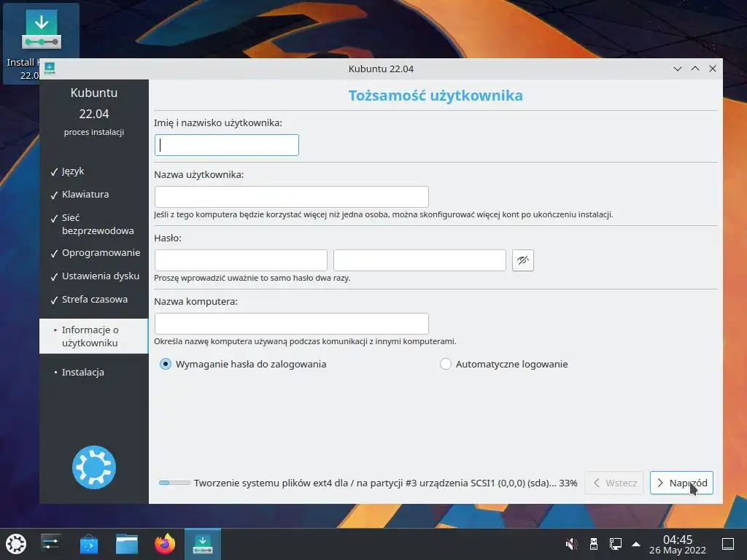This screenshot has width=747, height=560.
Task: Select Ustawienia dysku step in sidebar
Action: 94,276
